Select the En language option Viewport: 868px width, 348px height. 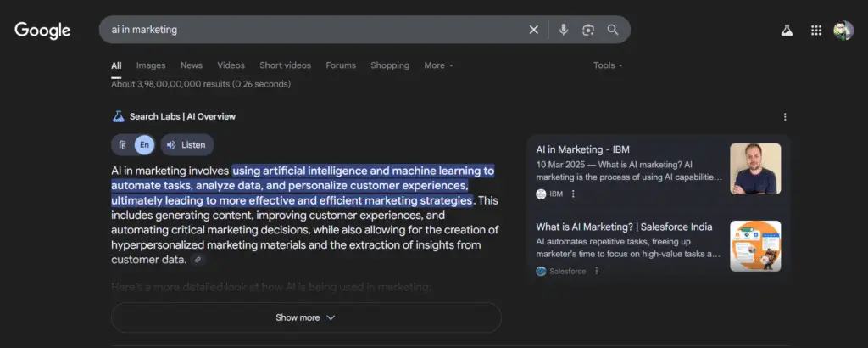click(144, 144)
